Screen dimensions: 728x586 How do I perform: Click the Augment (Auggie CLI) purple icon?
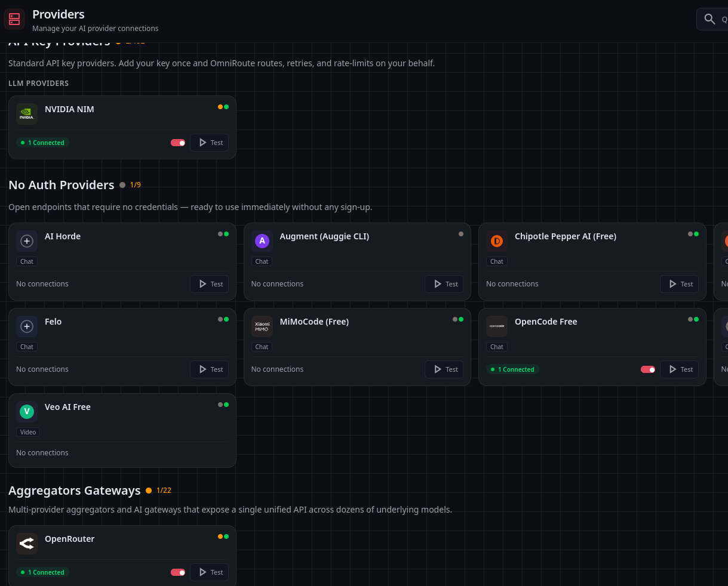262,240
